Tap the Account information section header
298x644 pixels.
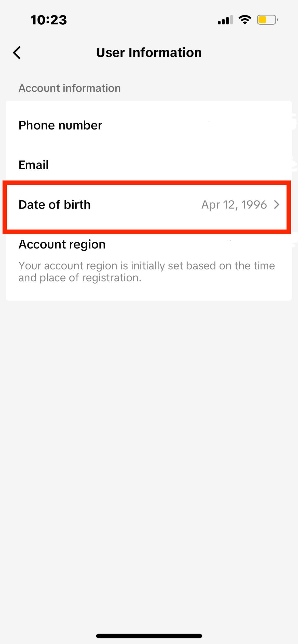70,88
